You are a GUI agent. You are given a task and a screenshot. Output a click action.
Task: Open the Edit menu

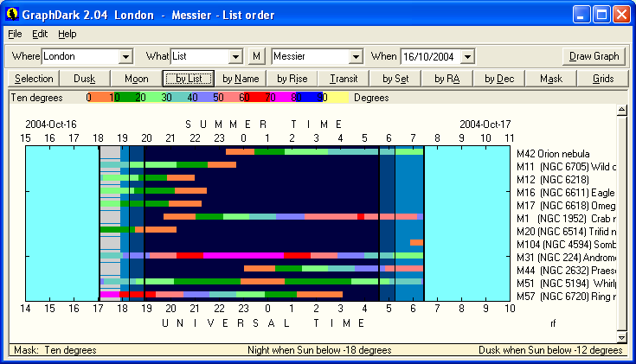point(40,34)
